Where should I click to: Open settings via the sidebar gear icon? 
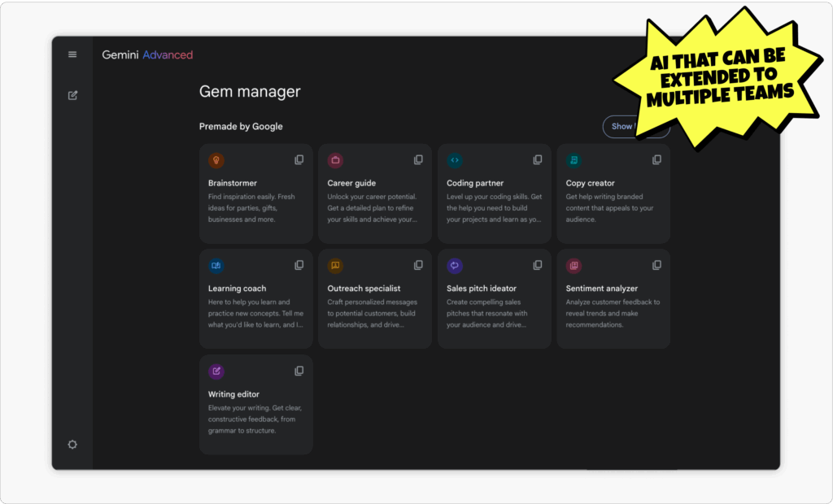click(x=72, y=444)
